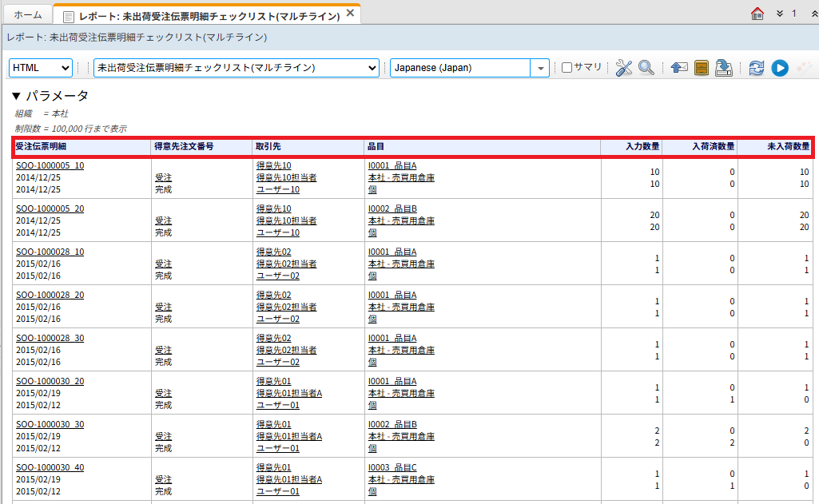Click the faded magic wand wizard icon

(804, 68)
